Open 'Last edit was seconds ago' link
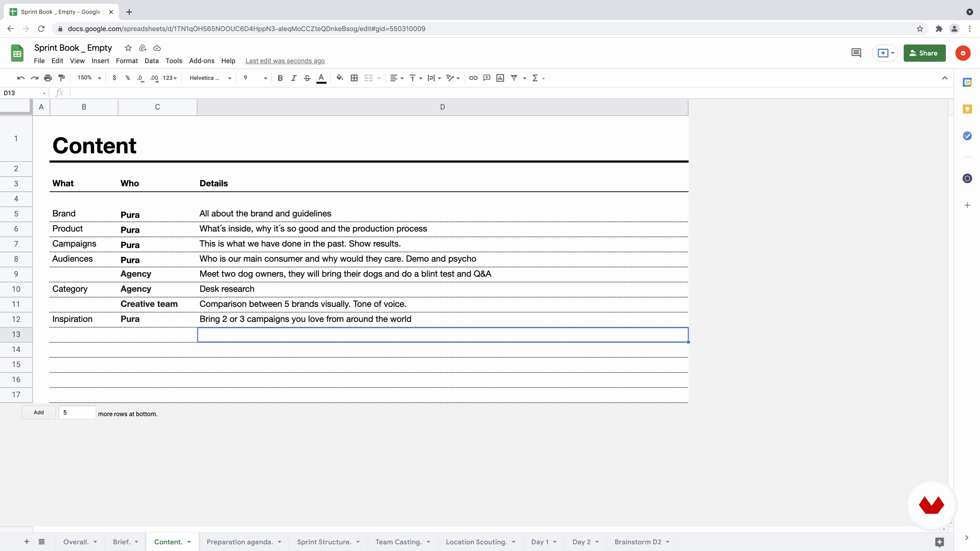The image size is (980, 551). coord(285,61)
